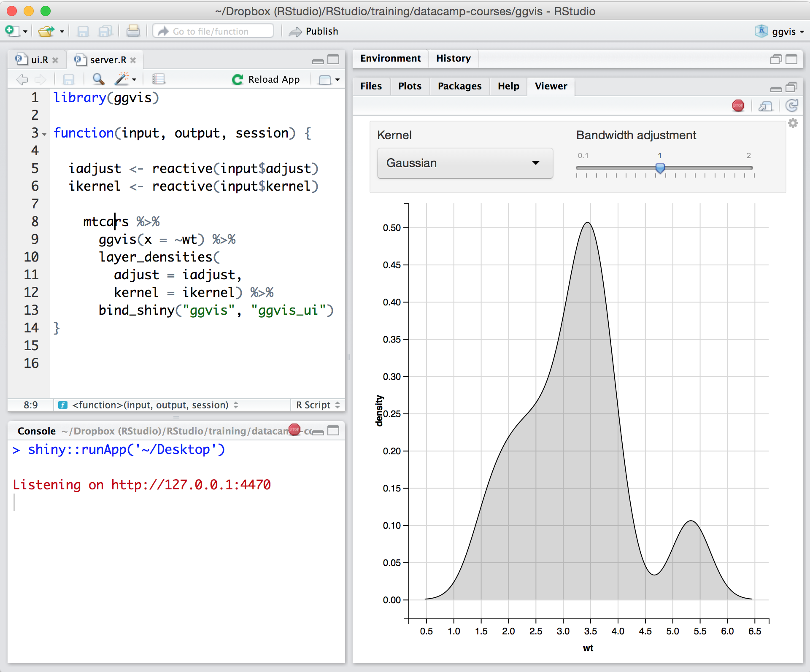Stop the app with Viewer stop icon
Viewport: 810px width, 672px height.
(x=738, y=106)
